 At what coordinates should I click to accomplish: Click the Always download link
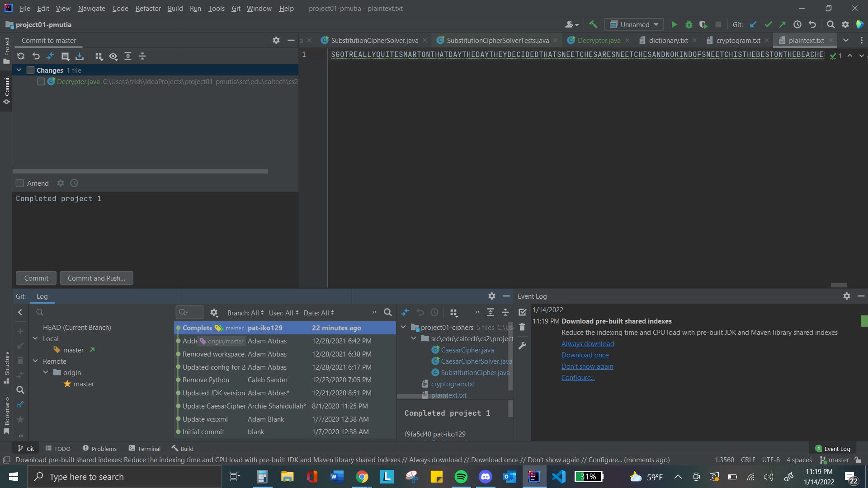coord(587,343)
